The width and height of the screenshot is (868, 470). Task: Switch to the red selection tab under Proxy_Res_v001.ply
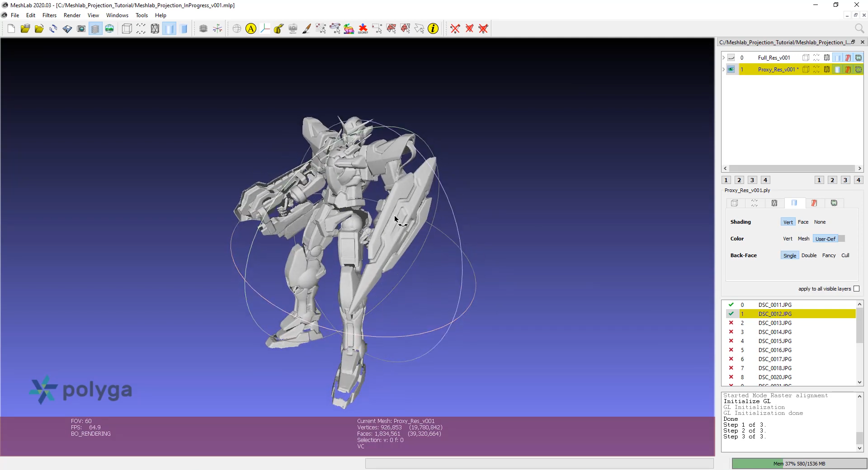[814, 203]
